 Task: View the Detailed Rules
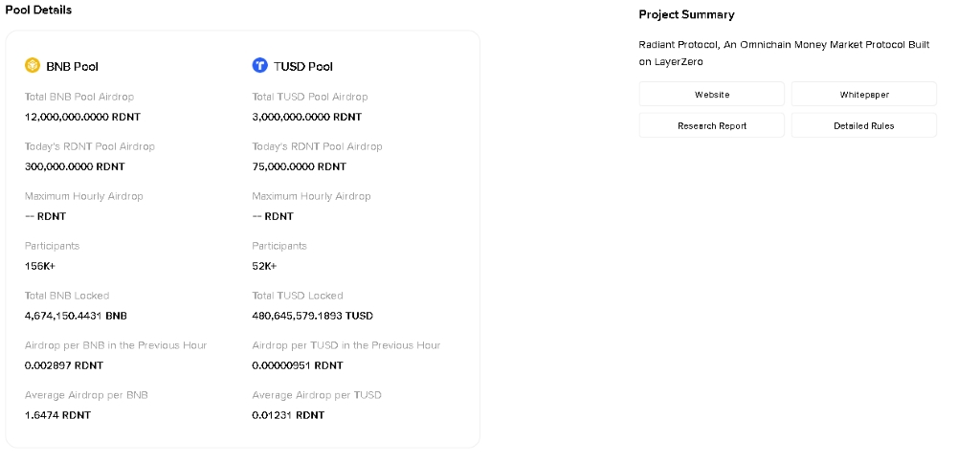click(864, 125)
